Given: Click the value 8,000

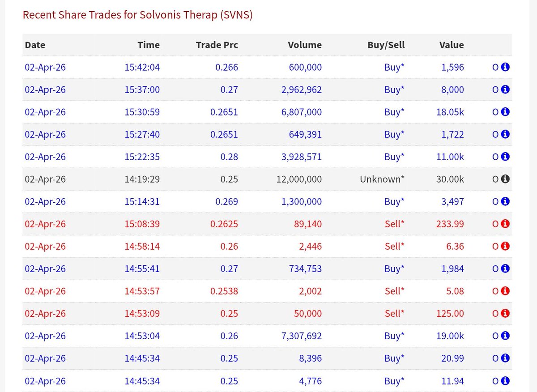Looking at the screenshot, I should click(x=453, y=89).
